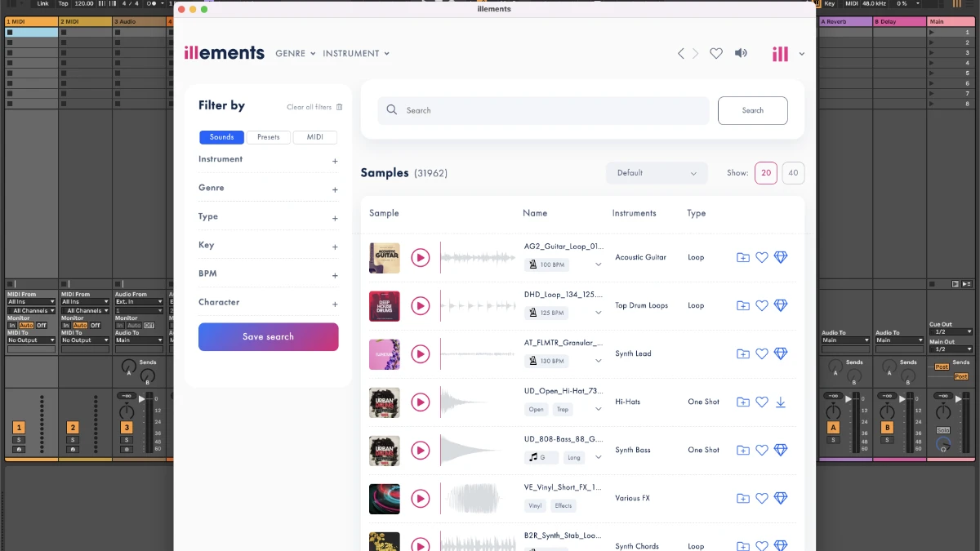The width and height of the screenshot is (980, 551).
Task: Expand the Character filter section
Action: [x=335, y=304]
